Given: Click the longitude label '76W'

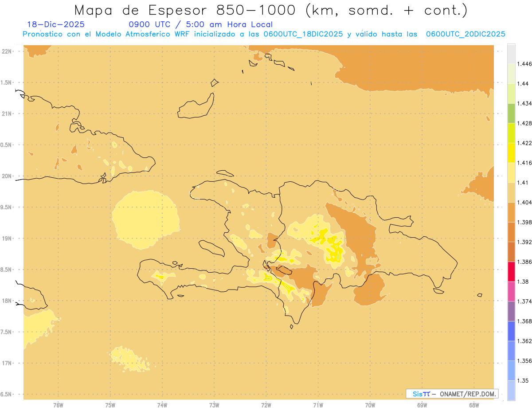Looking at the screenshot, I should pyautogui.click(x=58, y=405).
